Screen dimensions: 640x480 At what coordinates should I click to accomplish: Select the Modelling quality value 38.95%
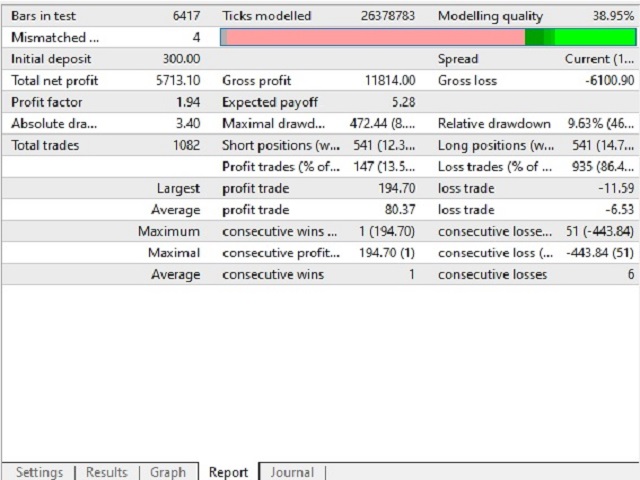(x=613, y=16)
